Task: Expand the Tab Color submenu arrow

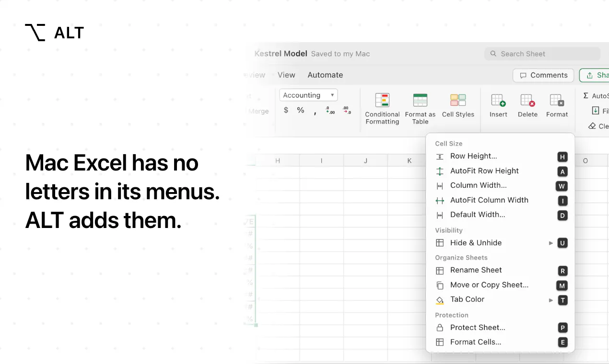Action: (551, 300)
